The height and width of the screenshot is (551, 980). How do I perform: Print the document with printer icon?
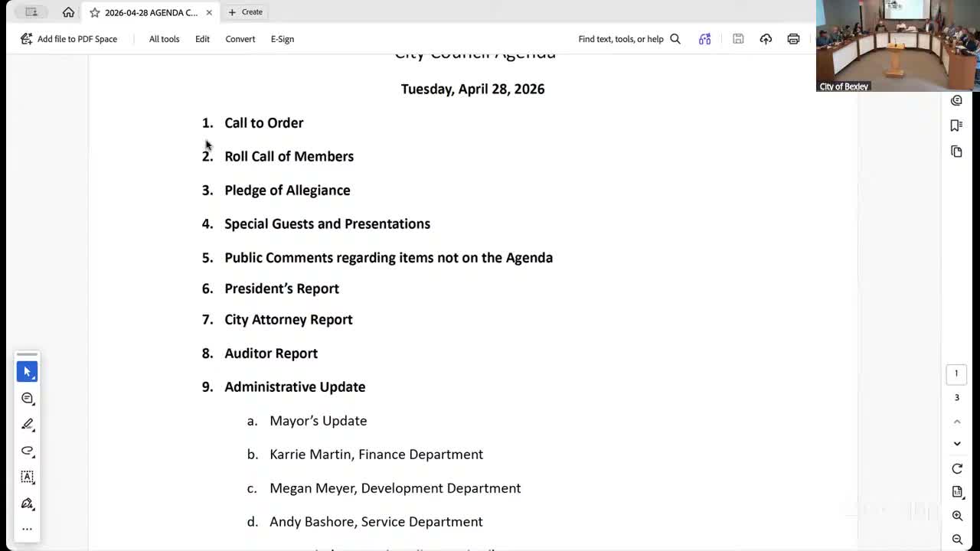(x=793, y=39)
